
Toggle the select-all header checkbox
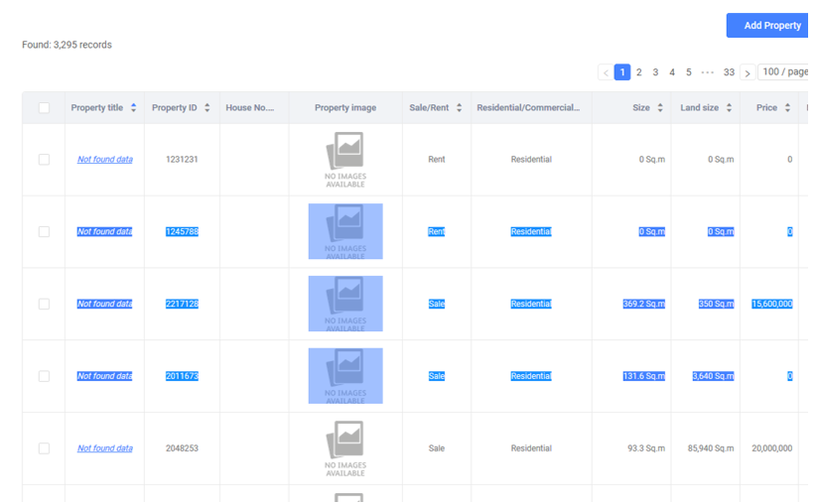pyautogui.click(x=44, y=108)
